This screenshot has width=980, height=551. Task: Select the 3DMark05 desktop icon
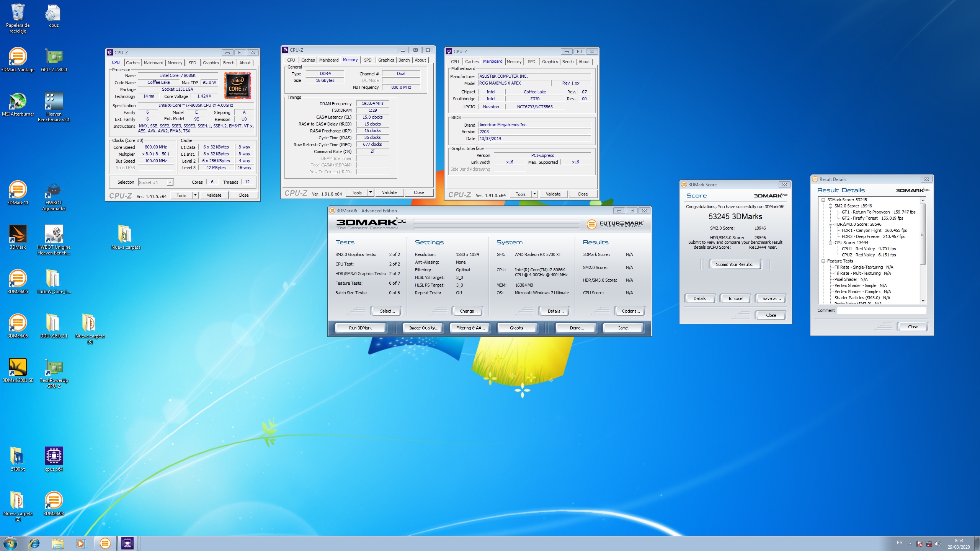(18, 281)
